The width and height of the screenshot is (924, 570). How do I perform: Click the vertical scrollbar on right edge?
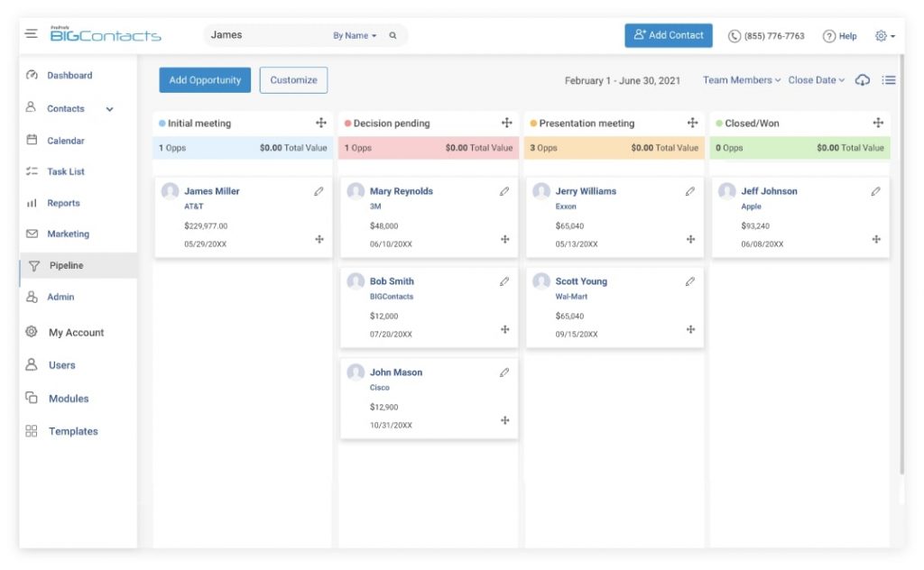pos(901,265)
